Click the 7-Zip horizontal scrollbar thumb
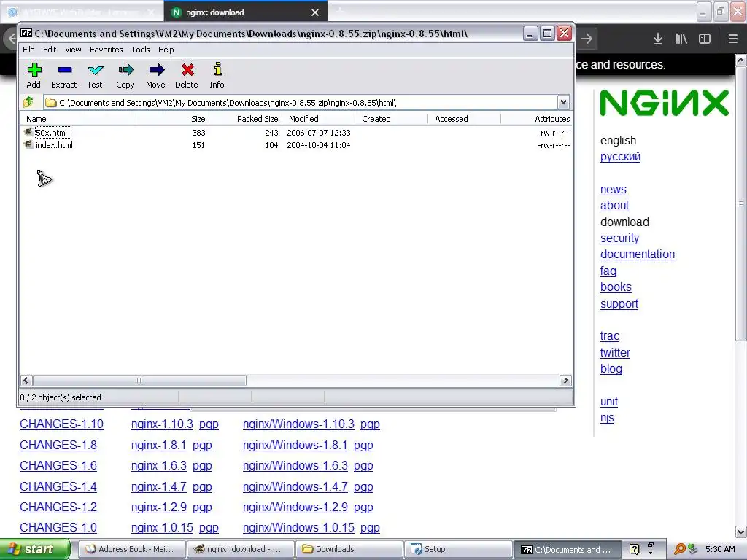Screen dimensions: 747x560 [x=139, y=381]
